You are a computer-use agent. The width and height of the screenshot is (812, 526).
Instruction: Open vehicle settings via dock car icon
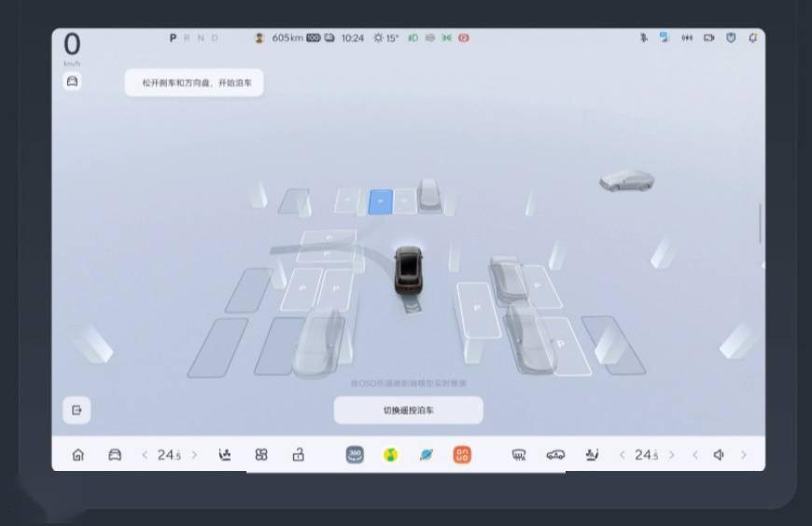[x=115, y=455]
